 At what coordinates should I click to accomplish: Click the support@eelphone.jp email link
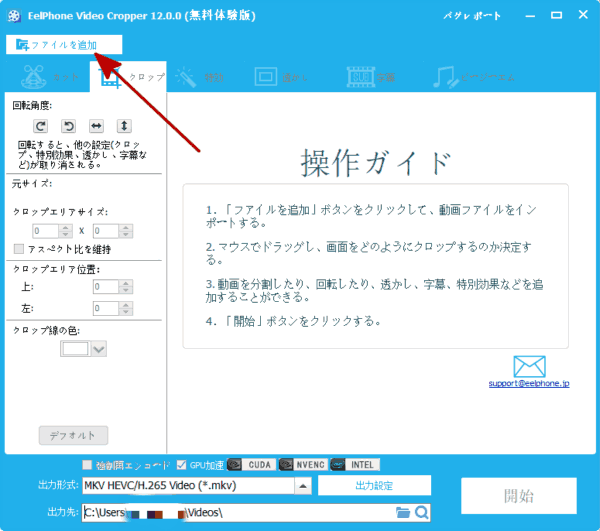(x=529, y=383)
